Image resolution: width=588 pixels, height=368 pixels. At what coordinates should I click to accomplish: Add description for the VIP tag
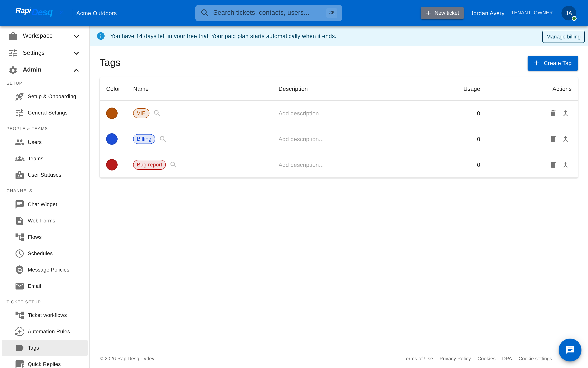301,113
